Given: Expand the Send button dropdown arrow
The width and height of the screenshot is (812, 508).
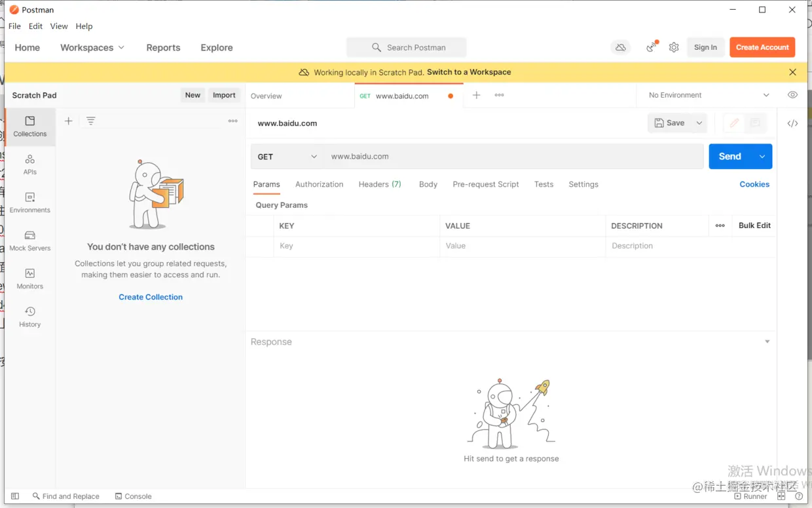Looking at the screenshot, I should 762,157.
